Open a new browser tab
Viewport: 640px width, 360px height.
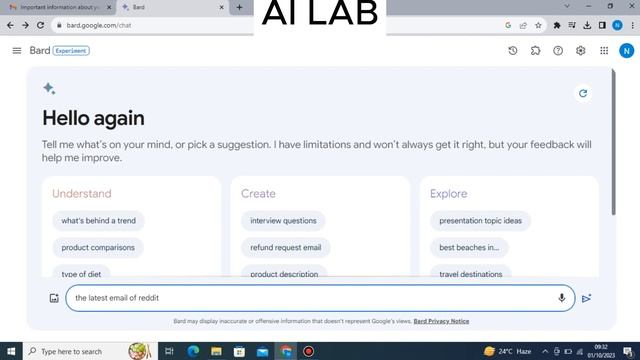[x=240, y=7]
